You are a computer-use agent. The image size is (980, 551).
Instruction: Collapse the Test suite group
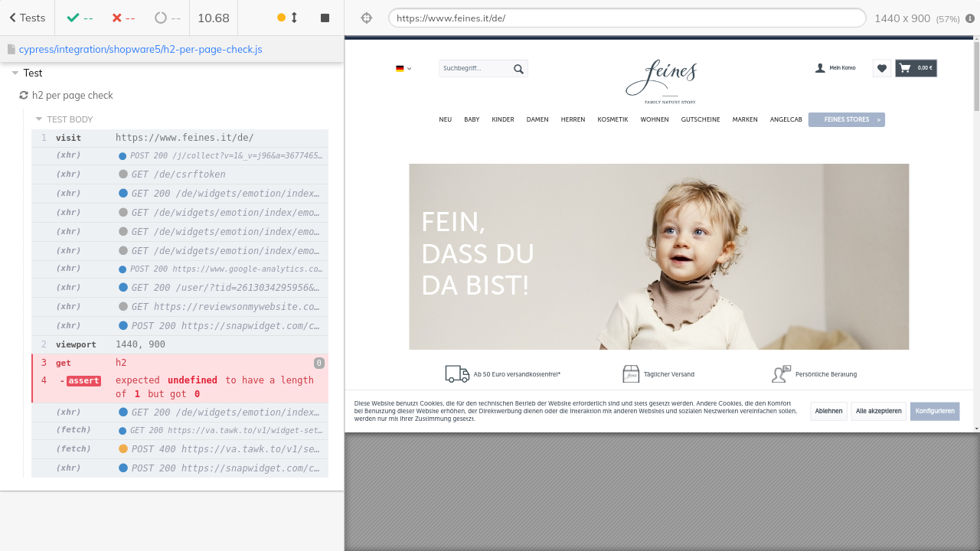(x=15, y=73)
